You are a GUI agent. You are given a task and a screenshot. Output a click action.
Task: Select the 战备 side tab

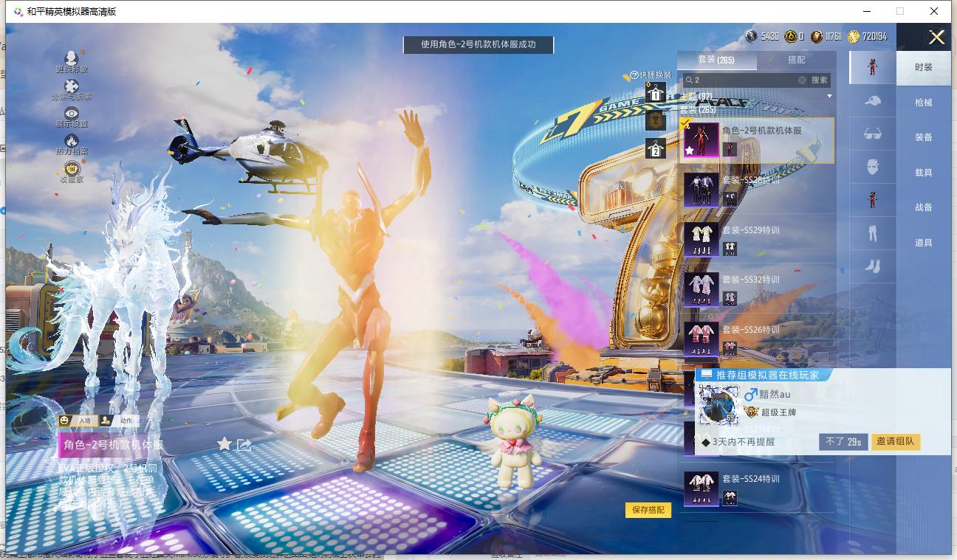[x=924, y=207]
